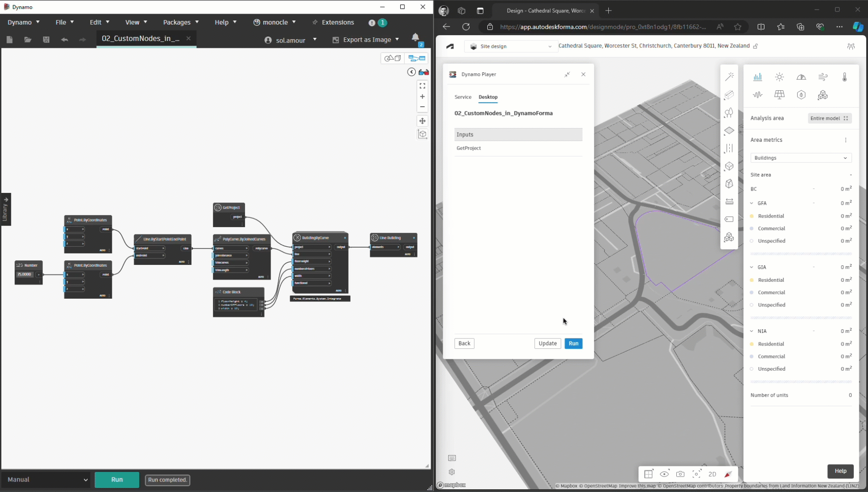Open the Buildings area metrics dropdown
This screenshot has width=868, height=492.
pos(801,158)
